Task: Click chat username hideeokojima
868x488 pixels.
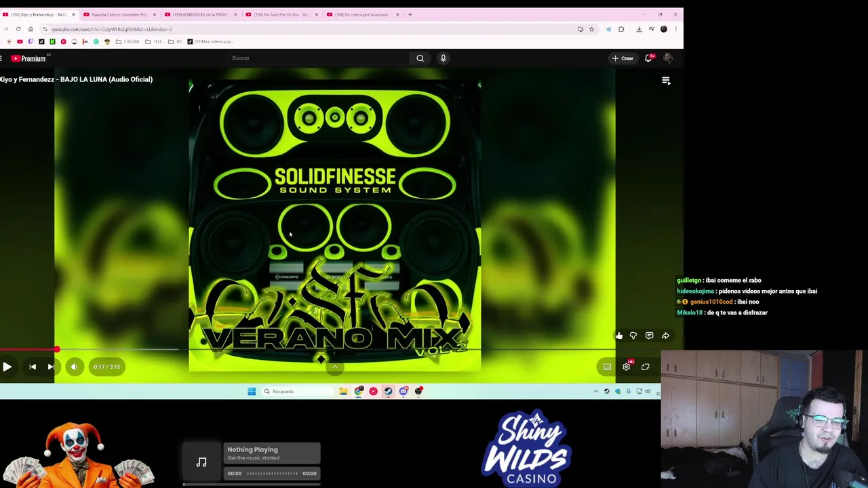Action: point(695,291)
